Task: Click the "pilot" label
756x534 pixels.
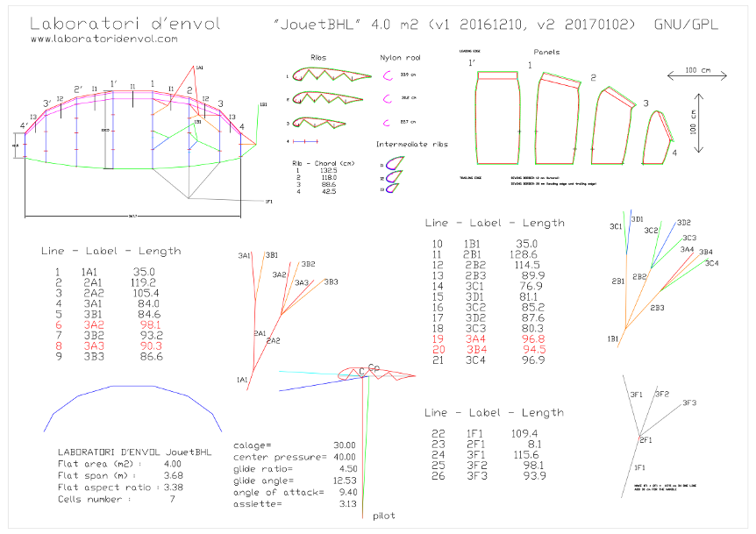Action: pyautogui.click(x=384, y=516)
